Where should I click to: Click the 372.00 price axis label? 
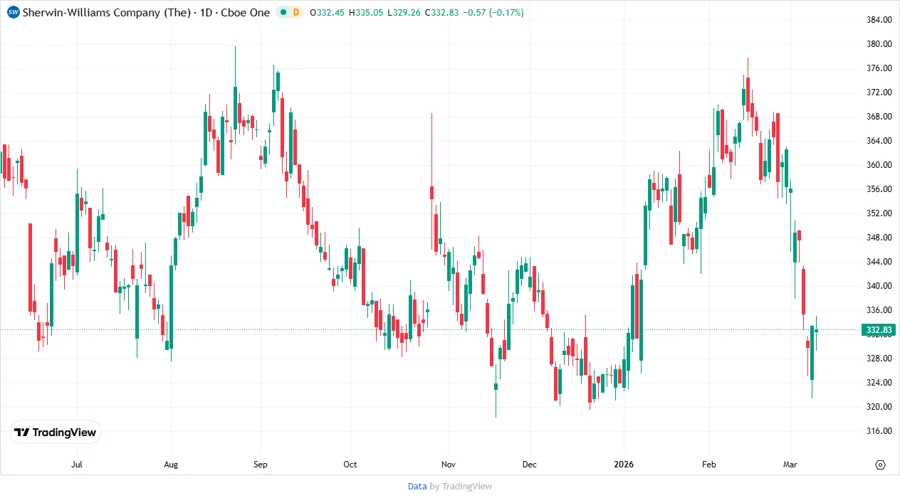tap(879, 92)
